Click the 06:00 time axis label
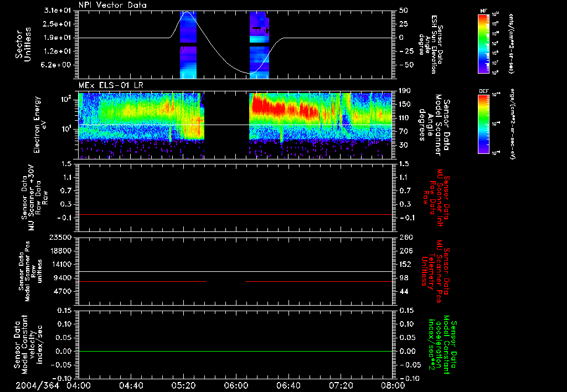The height and width of the screenshot is (392, 567). point(236,385)
